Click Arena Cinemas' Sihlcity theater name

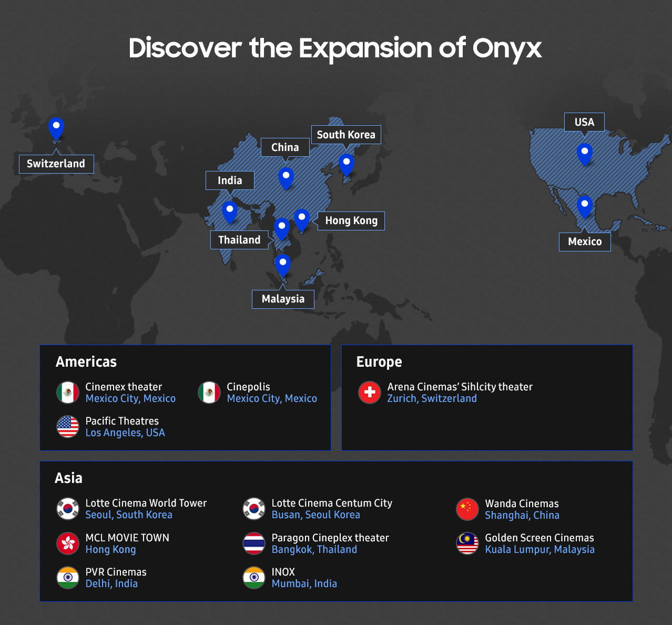460,387
